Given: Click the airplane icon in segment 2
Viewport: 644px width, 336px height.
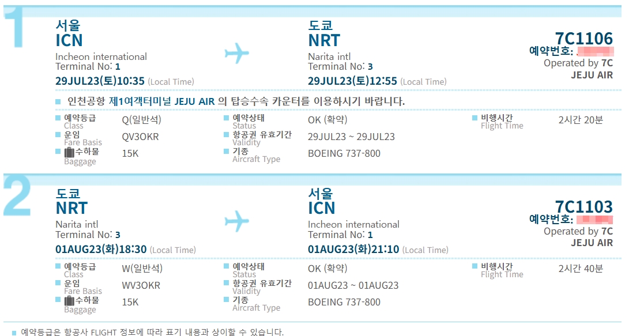Looking at the screenshot, I should pyautogui.click(x=236, y=221).
